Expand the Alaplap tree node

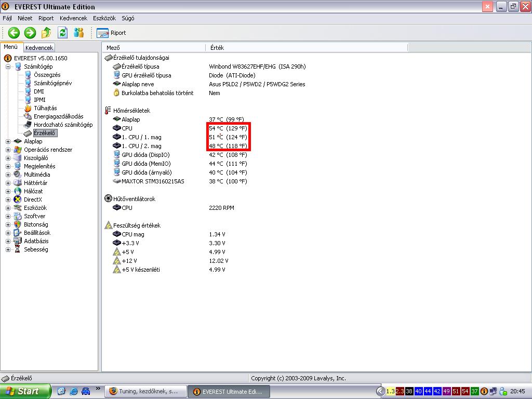pos(8,141)
